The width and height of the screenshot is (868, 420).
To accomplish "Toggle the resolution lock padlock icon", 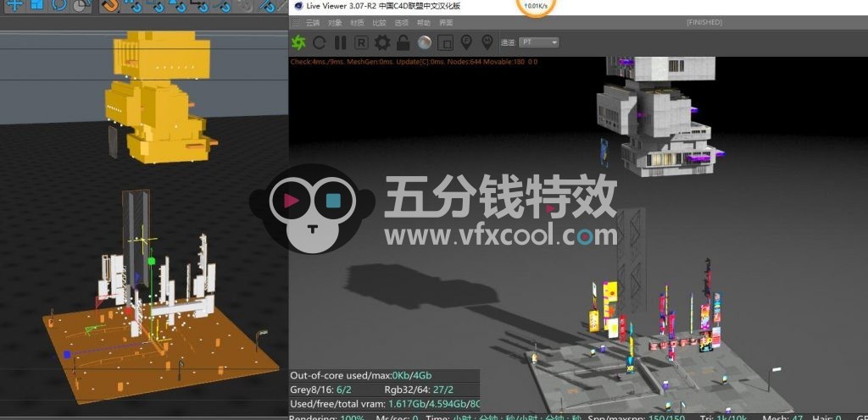I will (403, 42).
